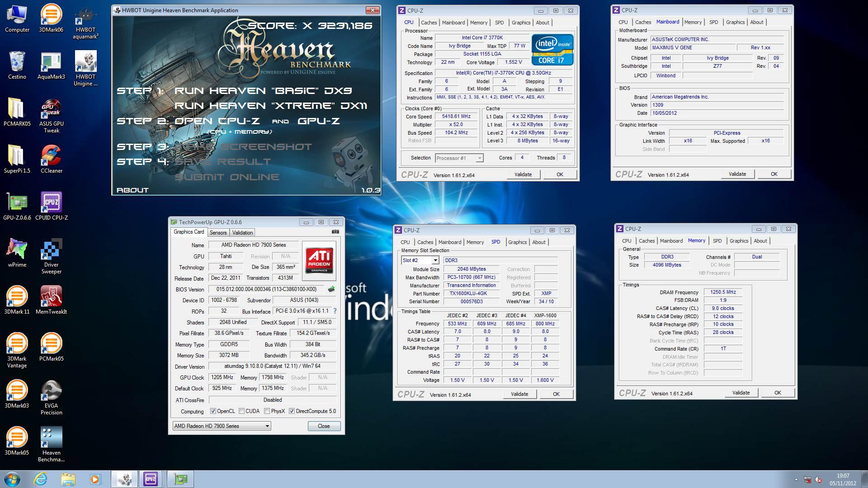Open Graphics tab in CPU-Z SPD window
The image size is (868, 488).
(517, 242)
